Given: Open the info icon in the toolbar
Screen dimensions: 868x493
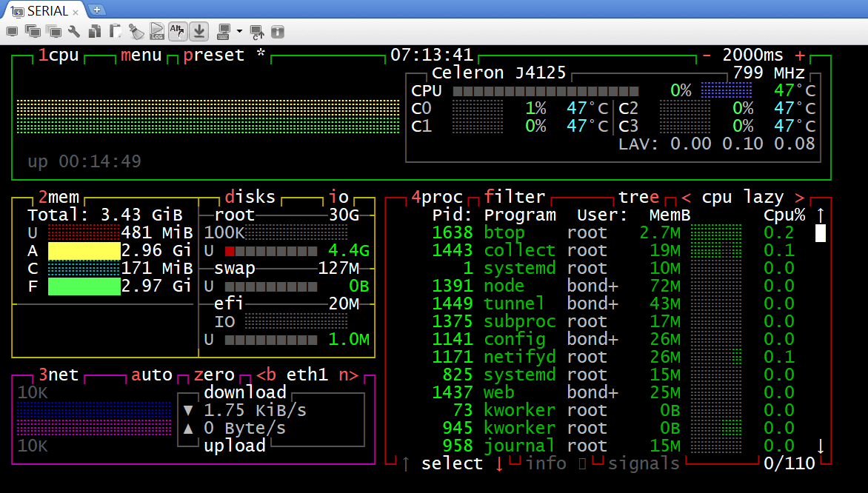Looking at the screenshot, I should coord(278,32).
